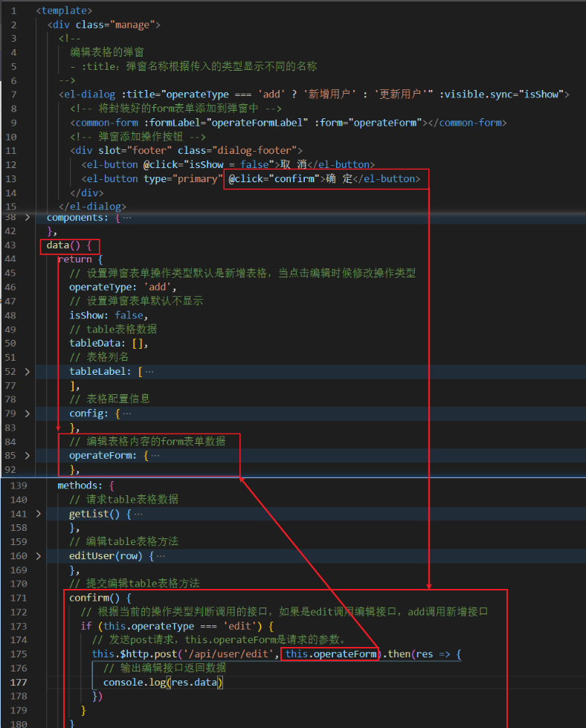This screenshot has width=586, height=728.
Task: Click the ellipsis after 'operateForm: {'
Action: (155, 455)
